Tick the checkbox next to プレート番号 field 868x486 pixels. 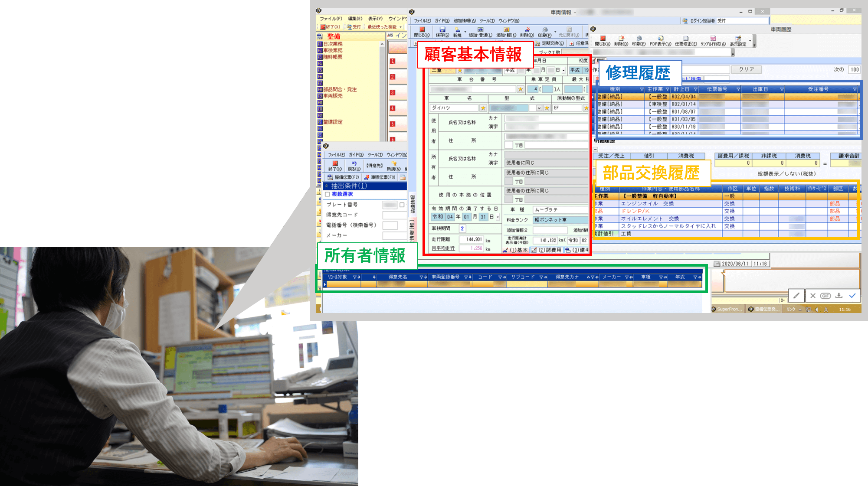(402, 205)
